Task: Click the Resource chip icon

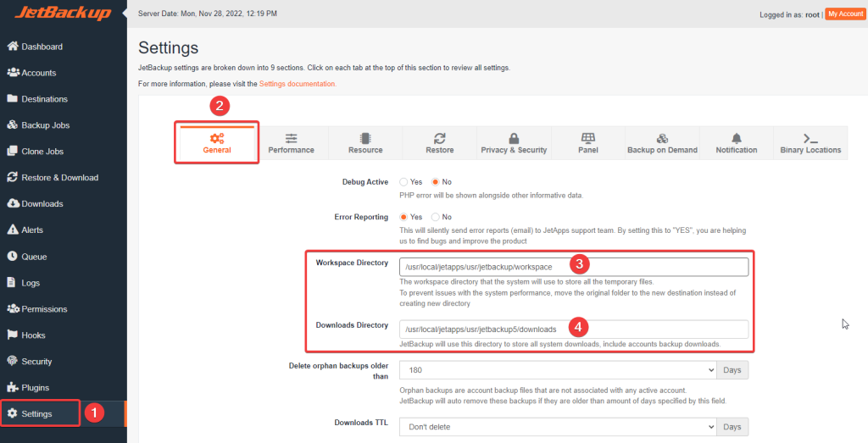Action: point(365,138)
